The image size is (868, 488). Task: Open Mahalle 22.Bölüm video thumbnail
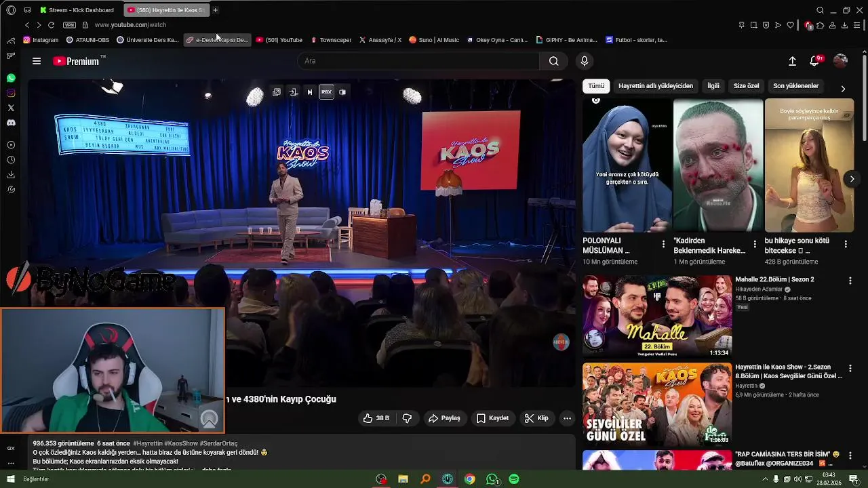(657, 317)
